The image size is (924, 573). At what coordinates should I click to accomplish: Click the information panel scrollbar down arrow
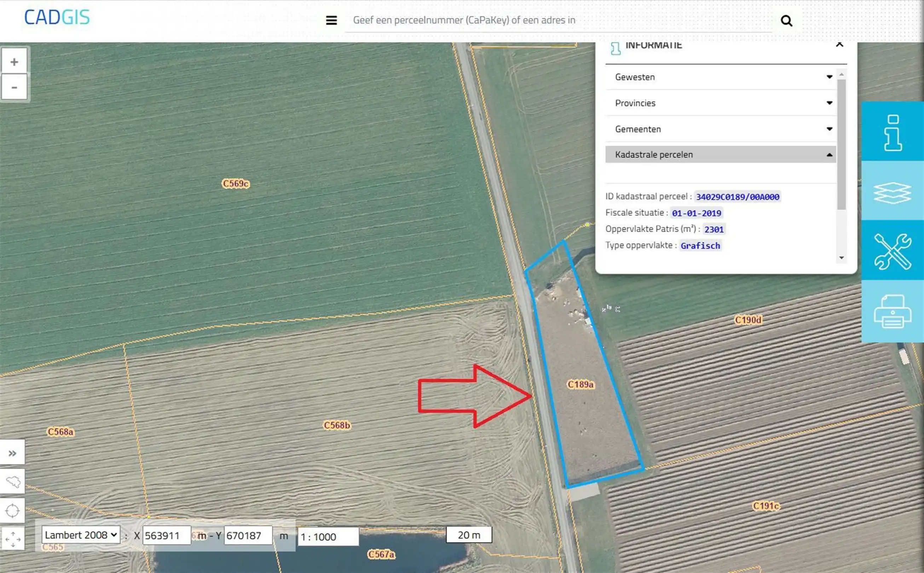[x=841, y=258]
